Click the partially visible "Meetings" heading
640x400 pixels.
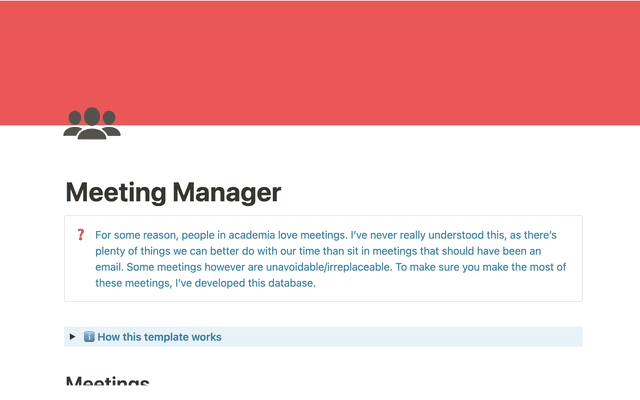[107, 382]
